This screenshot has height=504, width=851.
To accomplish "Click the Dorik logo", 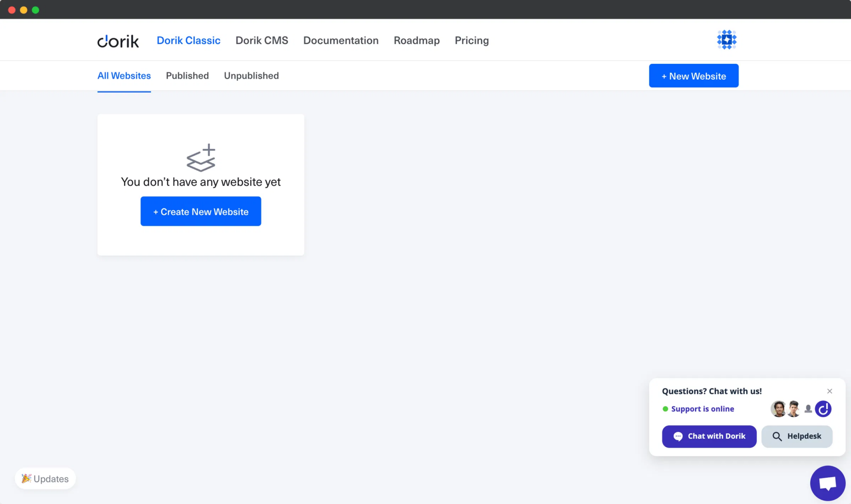I will (118, 41).
